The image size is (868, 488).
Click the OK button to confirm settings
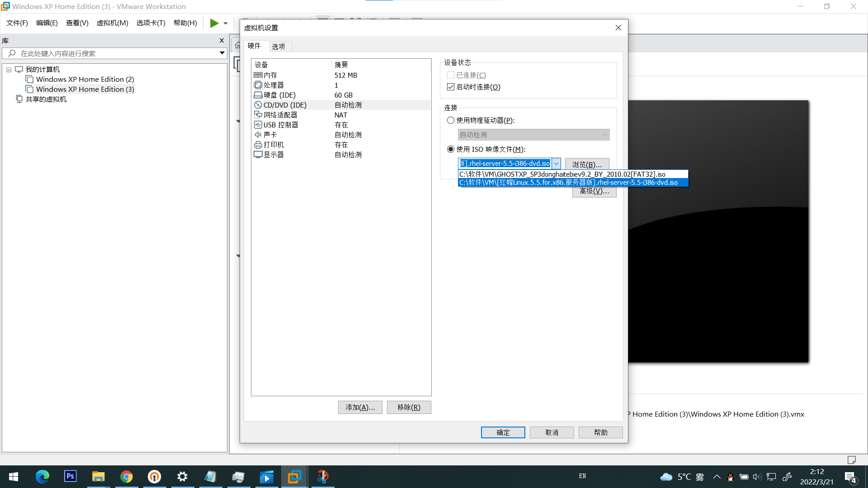(503, 432)
